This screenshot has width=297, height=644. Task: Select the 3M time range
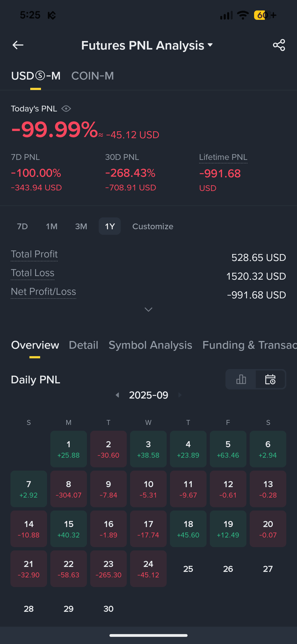point(81,226)
